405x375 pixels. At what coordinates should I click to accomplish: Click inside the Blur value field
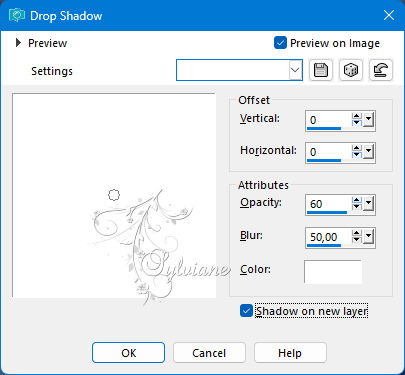coord(329,237)
